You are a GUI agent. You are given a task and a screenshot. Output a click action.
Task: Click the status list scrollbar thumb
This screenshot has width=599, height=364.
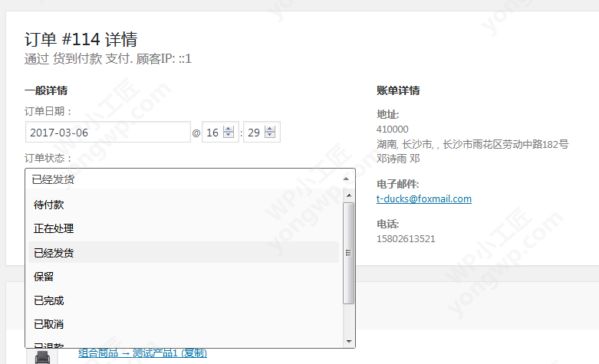point(349,253)
